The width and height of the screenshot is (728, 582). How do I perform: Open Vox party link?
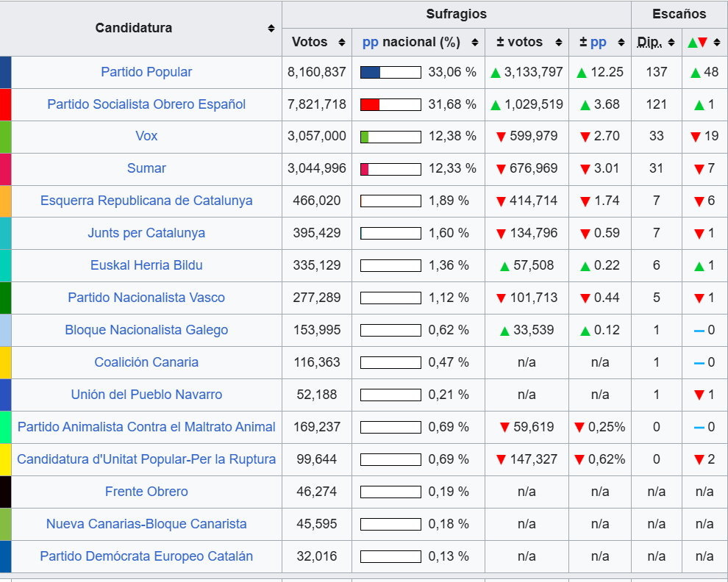(x=146, y=136)
